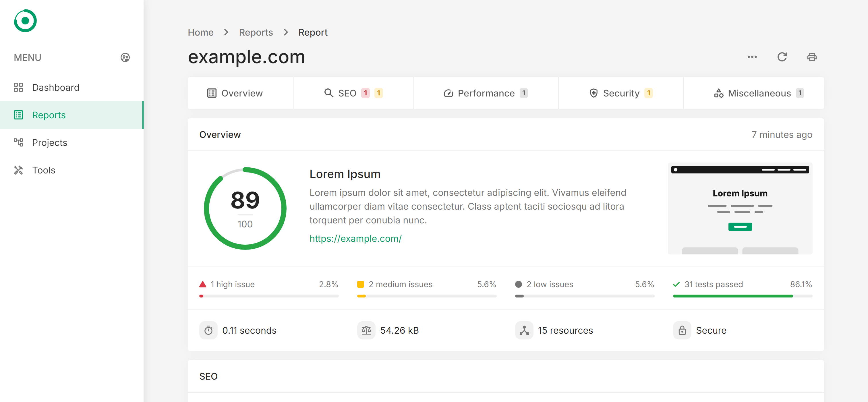Switch to the Performance tab
This screenshot has height=402, width=868.
[486, 92]
